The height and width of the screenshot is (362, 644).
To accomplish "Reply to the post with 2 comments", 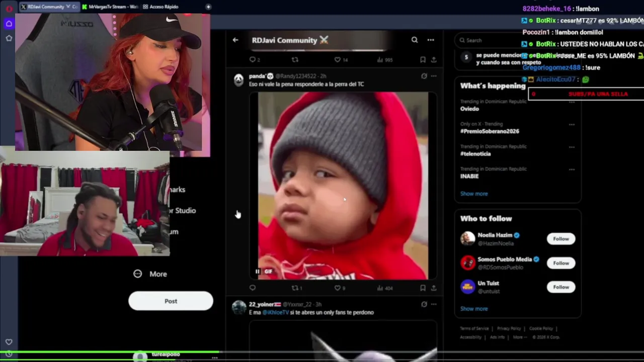I will point(255,59).
